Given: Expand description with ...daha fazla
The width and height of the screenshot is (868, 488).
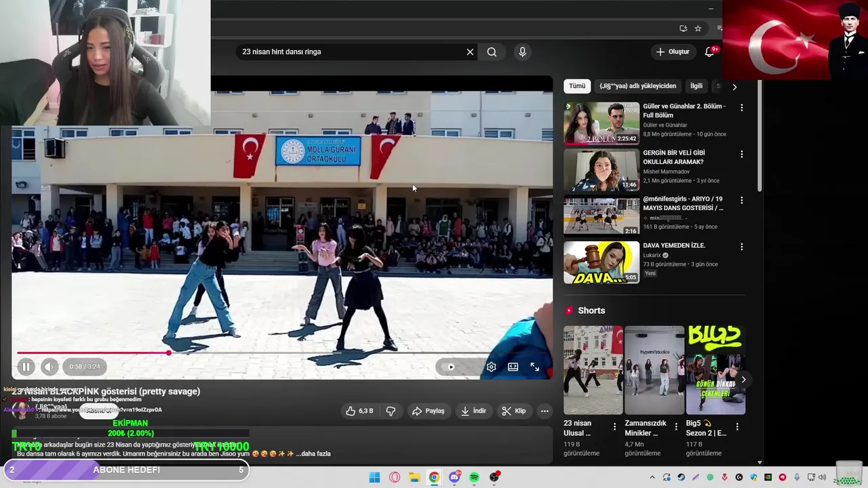Looking at the screenshot, I should click(313, 453).
